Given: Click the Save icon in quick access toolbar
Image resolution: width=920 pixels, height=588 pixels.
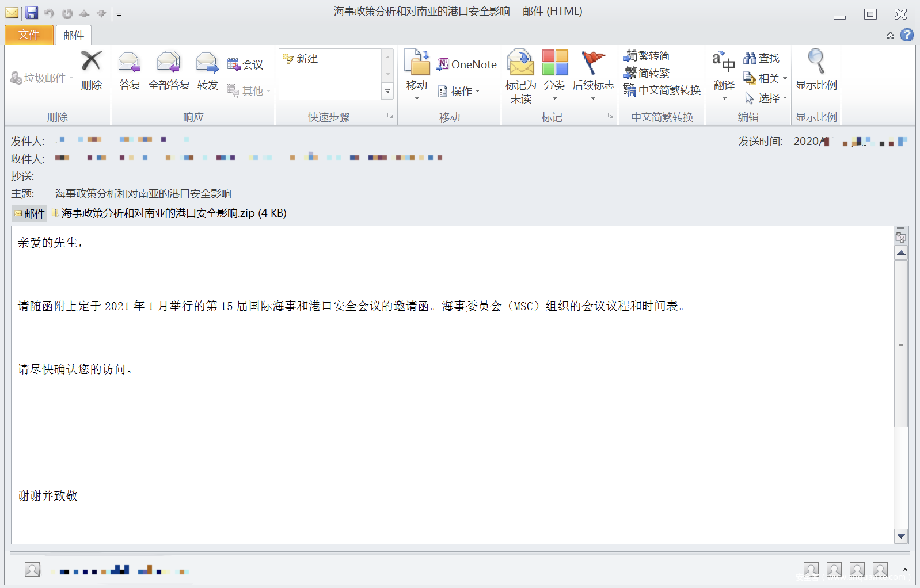Looking at the screenshot, I should tap(32, 13).
